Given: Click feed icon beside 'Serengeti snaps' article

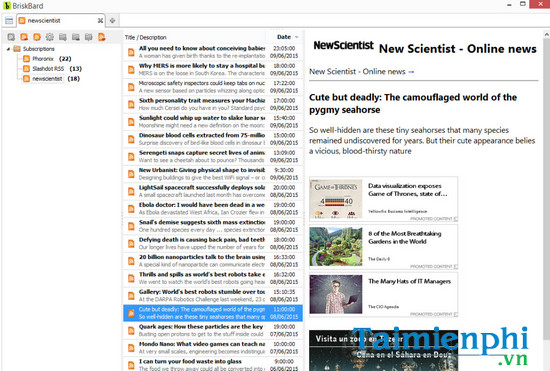Looking at the screenshot, I should pos(131,156).
